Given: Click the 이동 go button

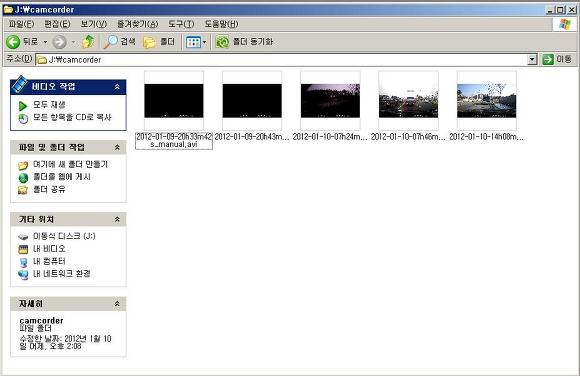Looking at the screenshot, I should [557, 59].
